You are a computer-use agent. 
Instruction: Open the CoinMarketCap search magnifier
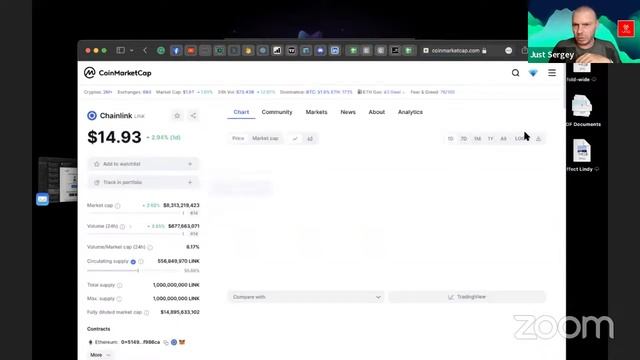pos(516,73)
